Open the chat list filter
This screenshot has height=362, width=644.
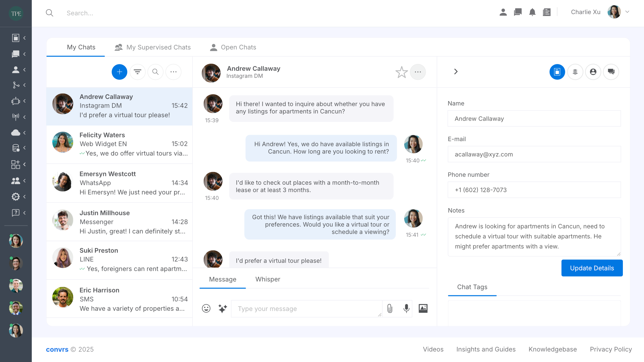coord(138,72)
